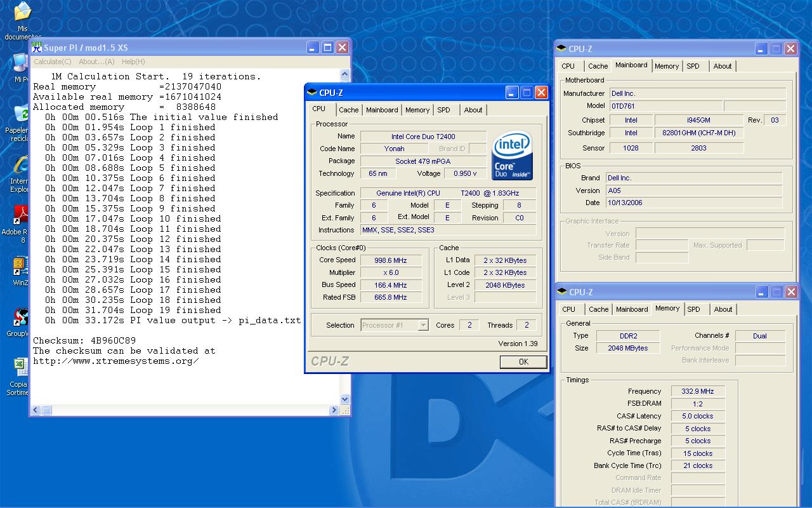Click the Intel Core Duo T2400 name field
Screen dimensions: 812x508
[423, 137]
